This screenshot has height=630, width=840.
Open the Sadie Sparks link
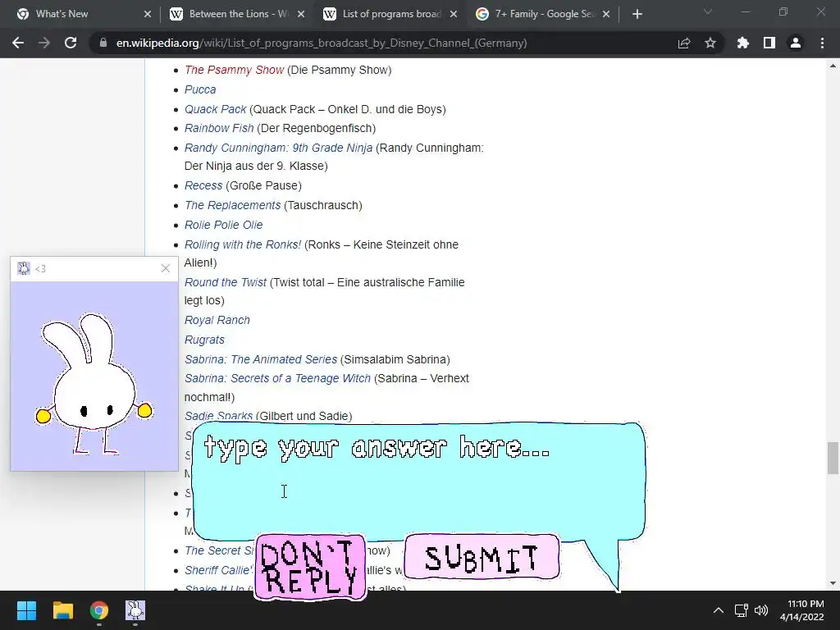218,416
